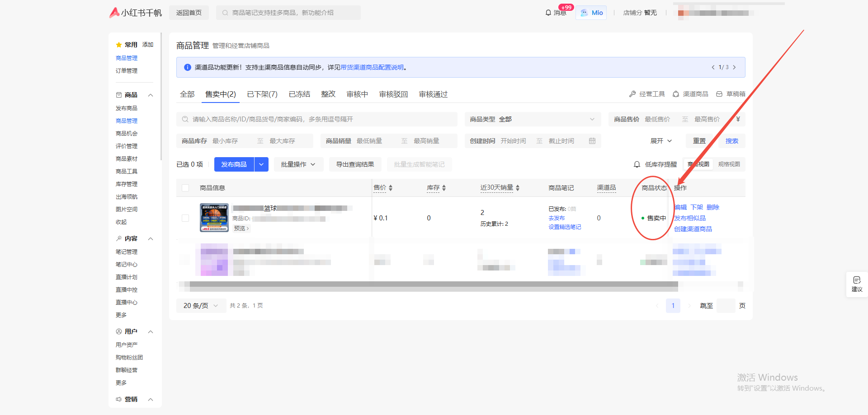Open 渠道商品 via its icon

pos(676,94)
